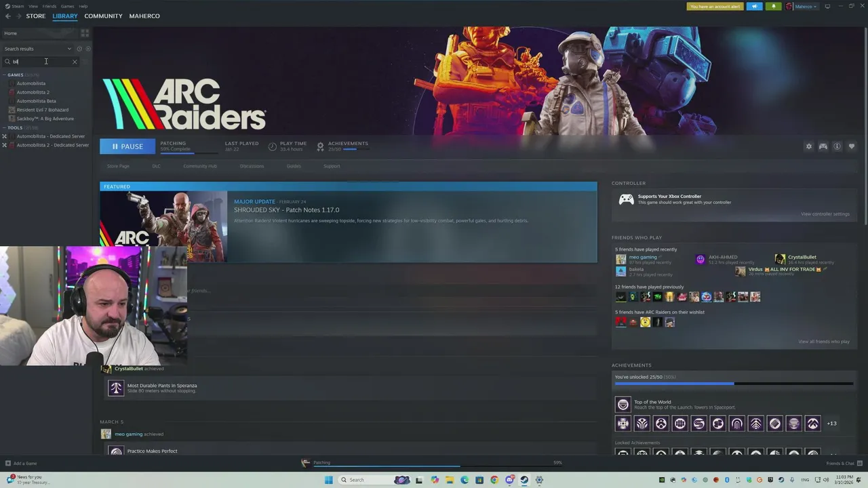Open the green notifications bell
Image resolution: width=868 pixels, height=488 pixels.
tap(774, 6)
